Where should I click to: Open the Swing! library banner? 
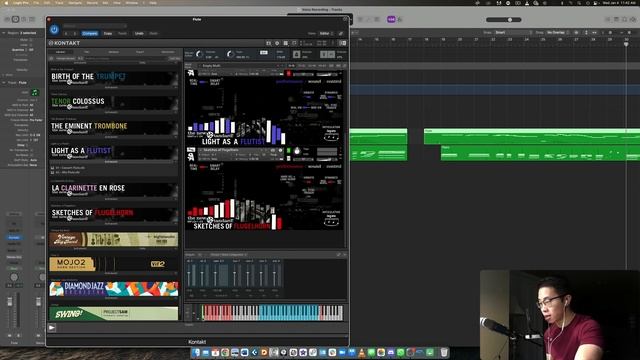click(x=114, y=313)
